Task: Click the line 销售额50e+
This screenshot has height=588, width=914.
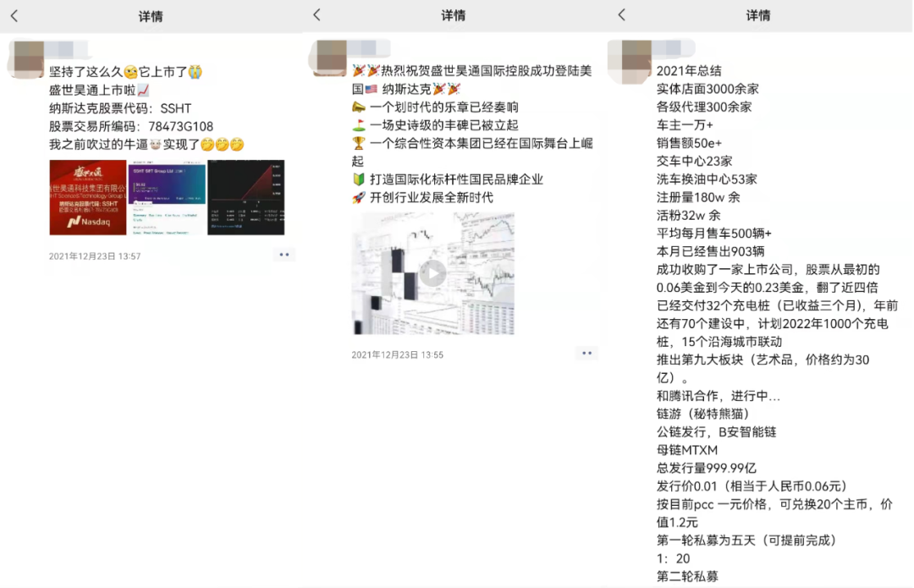Action: pos(689,143)
